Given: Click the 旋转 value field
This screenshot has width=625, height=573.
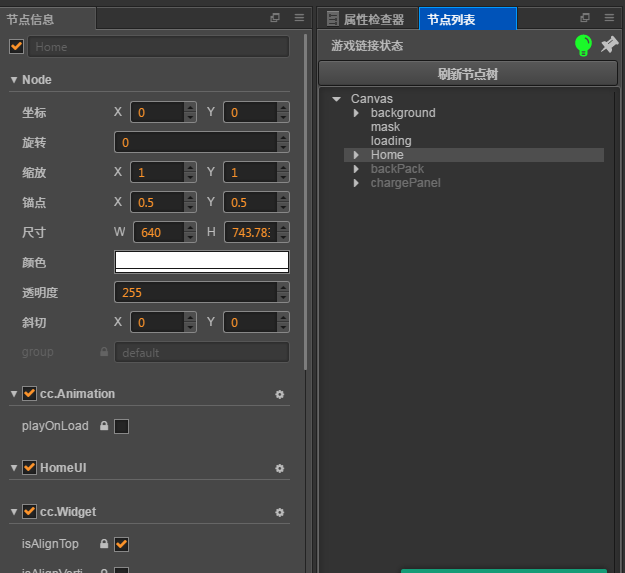Looking at the screenshot, I should 196,142.
